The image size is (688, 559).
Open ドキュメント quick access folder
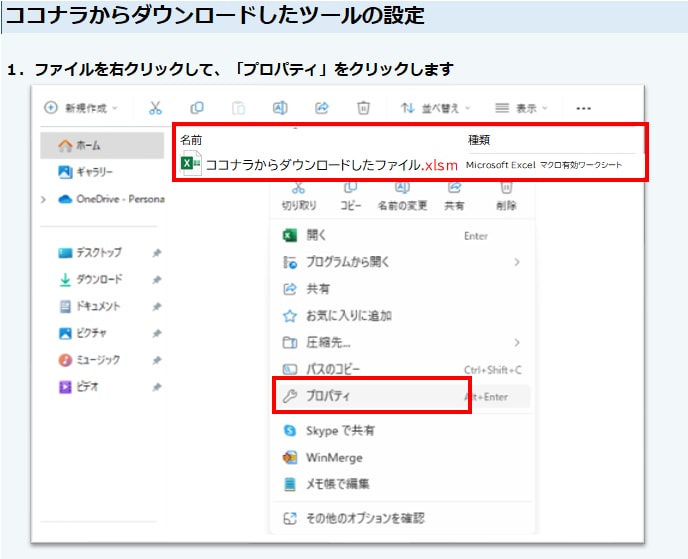pos(90,306)
